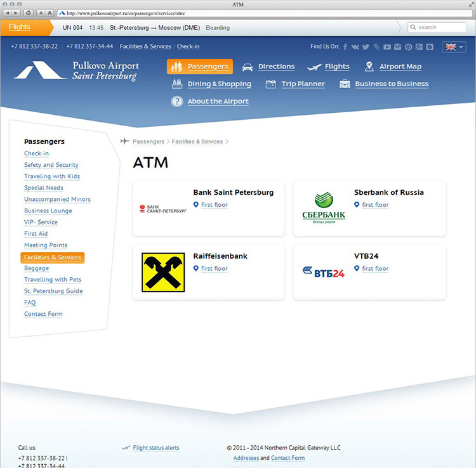The image size is (476, 468).
Task: Open the language flag dropdown
Action: click(x=454, y=47)
